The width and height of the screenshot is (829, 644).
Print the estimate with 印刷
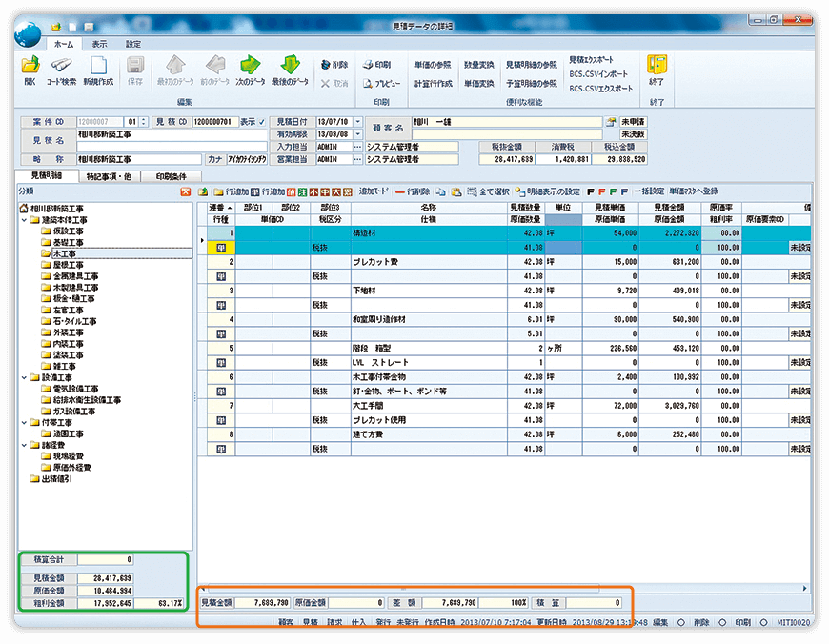[376, 65]
